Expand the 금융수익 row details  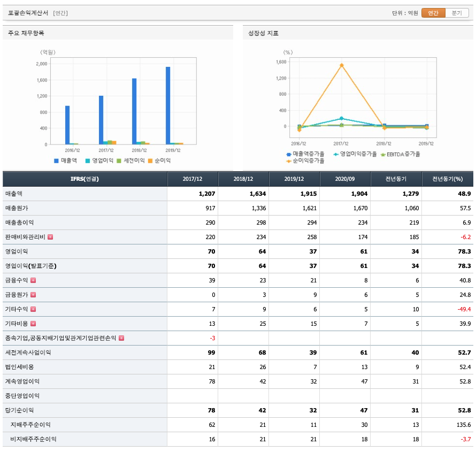tap(33, 280)
